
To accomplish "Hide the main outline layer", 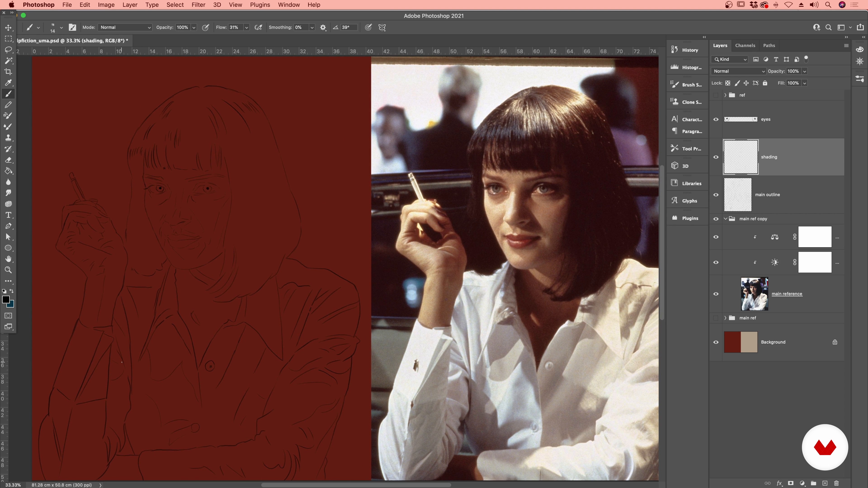I will [716, 195].
